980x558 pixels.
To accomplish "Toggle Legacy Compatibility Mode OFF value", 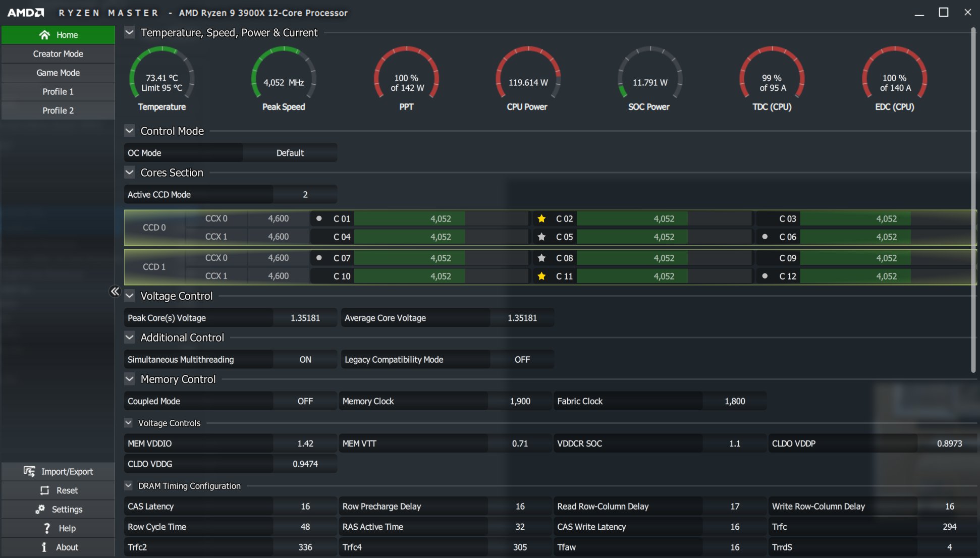I will 522,359.
